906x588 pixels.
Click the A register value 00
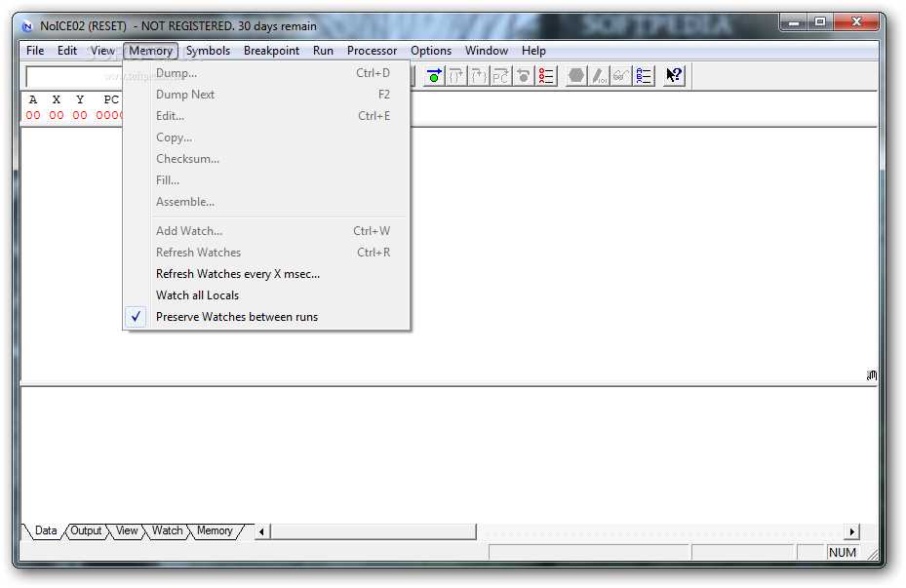(33, 115)
